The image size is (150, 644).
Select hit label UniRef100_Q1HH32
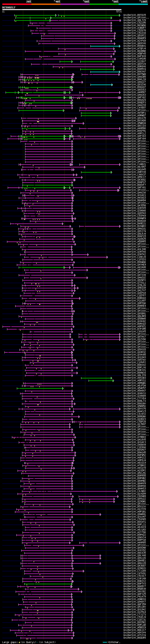coord(135,352)
